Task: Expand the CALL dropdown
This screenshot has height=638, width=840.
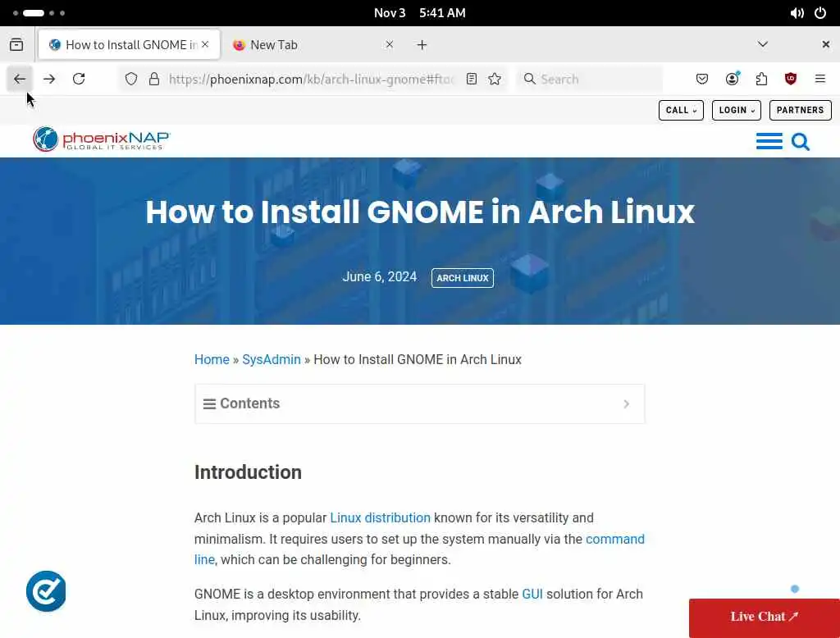Action: (x=681, y=111)
